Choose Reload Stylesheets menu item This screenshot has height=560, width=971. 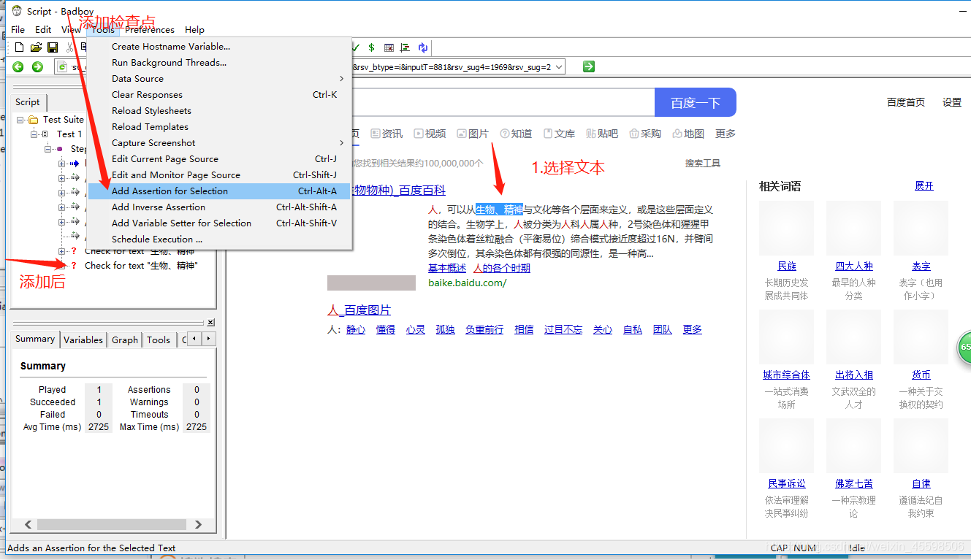tap(221, 111)
